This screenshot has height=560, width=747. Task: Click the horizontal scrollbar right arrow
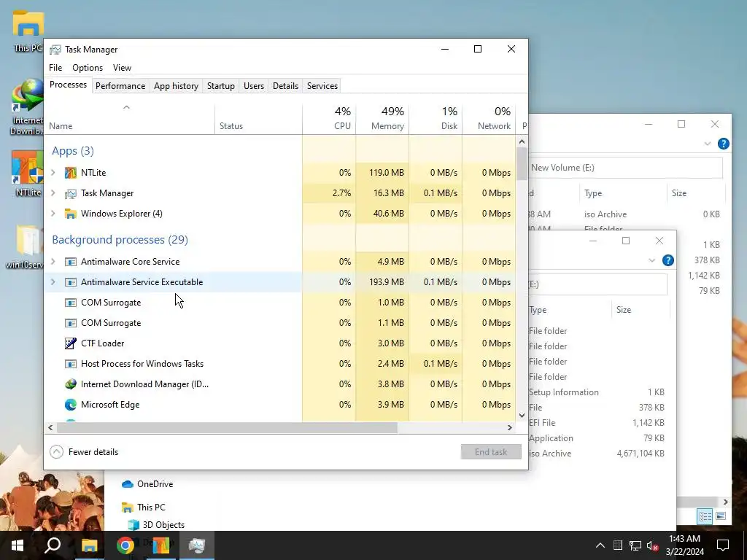click(510, 427)
